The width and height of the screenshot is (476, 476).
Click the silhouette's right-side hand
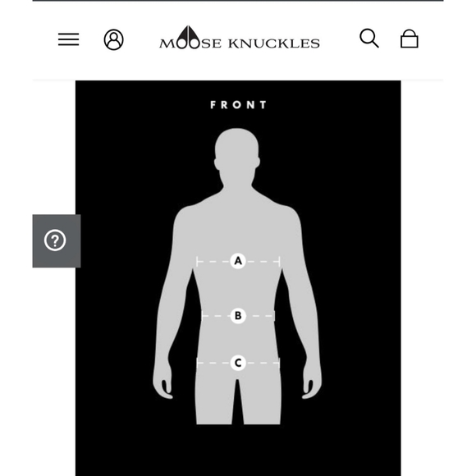click(312, 382)
